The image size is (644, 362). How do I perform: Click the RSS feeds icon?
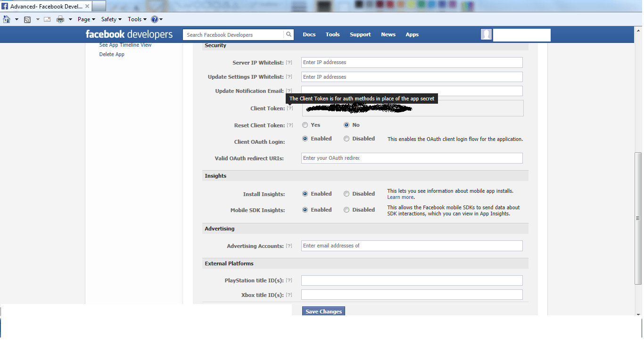click(27, 19)
